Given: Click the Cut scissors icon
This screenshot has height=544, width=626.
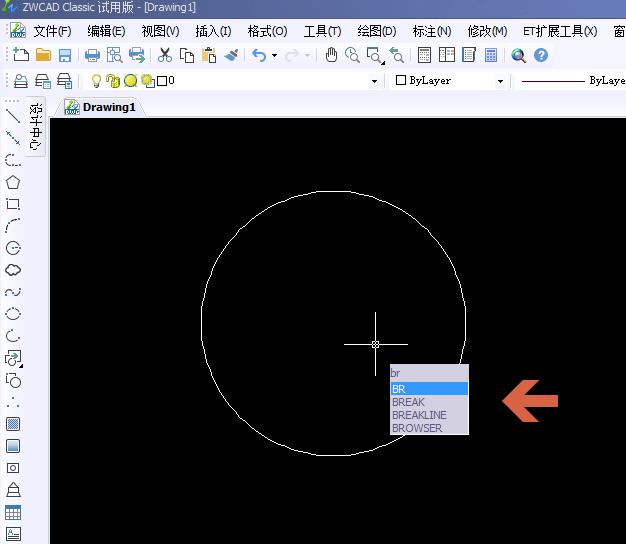Looking at the screenshot, I should tap(165, 55).
